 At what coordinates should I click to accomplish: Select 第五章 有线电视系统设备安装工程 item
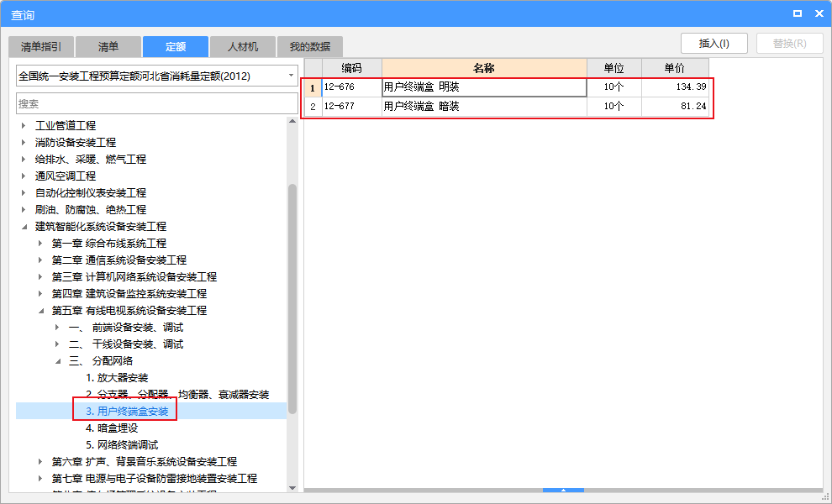coord(129,310)
